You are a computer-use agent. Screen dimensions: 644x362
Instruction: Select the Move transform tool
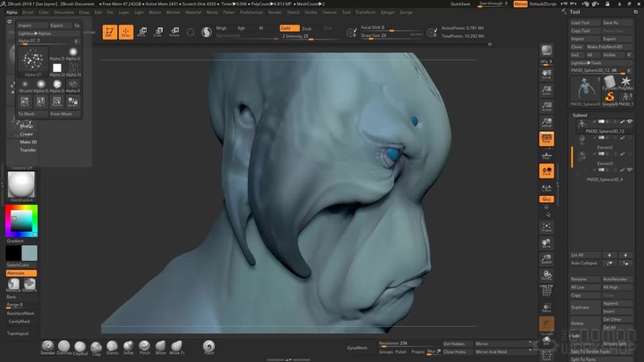click(x=143, y=33)
